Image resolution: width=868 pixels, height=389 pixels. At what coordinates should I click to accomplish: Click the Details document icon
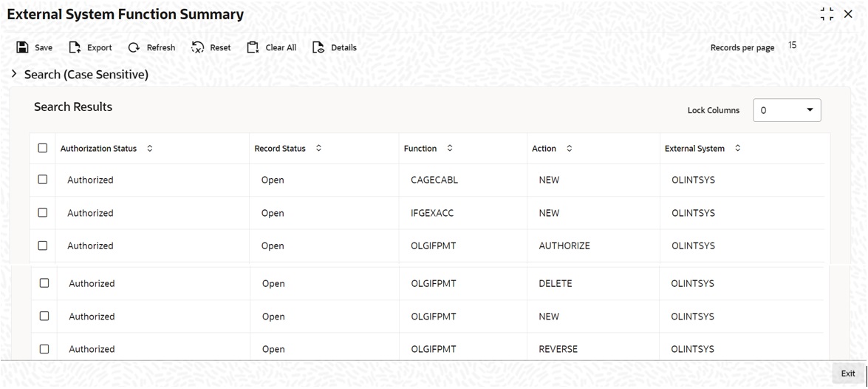click(318, 47)
